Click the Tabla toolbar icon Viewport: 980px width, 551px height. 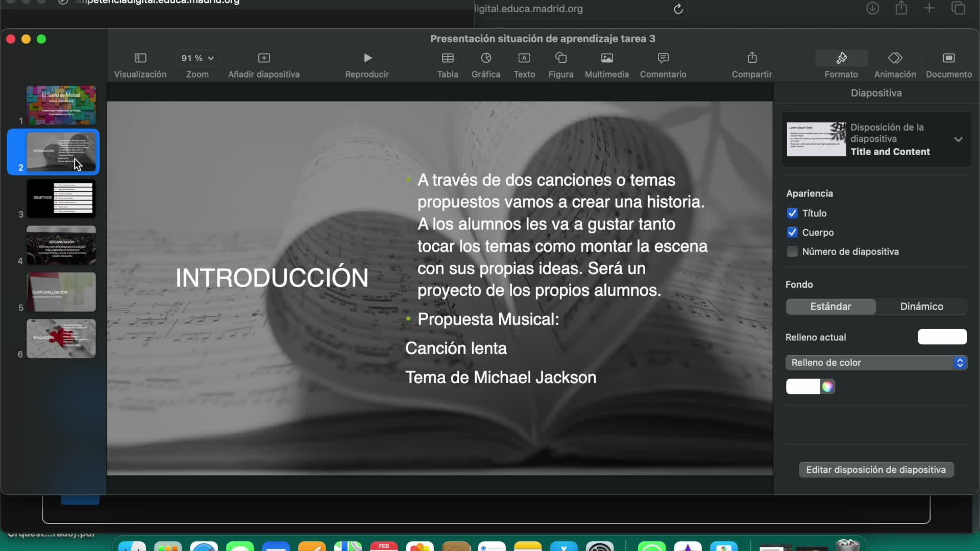[448, 58]
